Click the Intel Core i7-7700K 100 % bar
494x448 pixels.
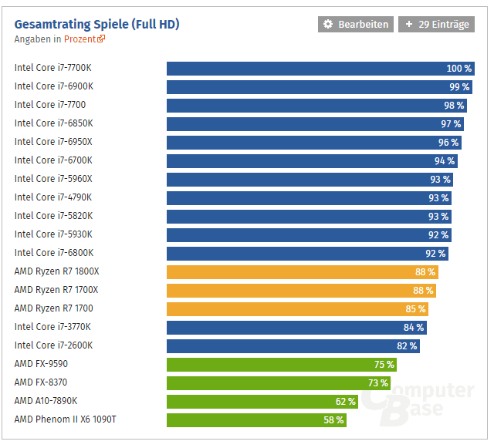[x=320, y=69]
